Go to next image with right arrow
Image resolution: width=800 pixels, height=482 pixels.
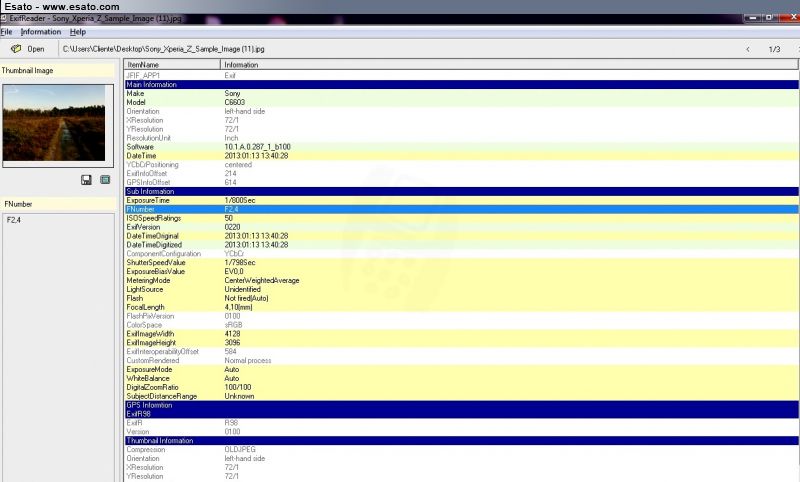pyautogui.click(x=797, y=49)
